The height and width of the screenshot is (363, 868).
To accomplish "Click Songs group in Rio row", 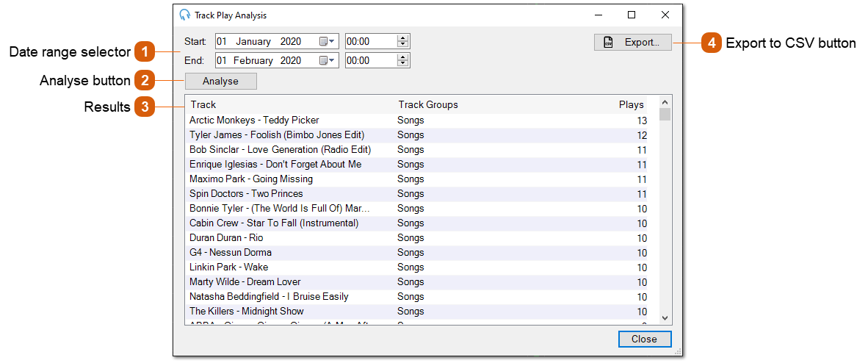I will tap(411, 238).
